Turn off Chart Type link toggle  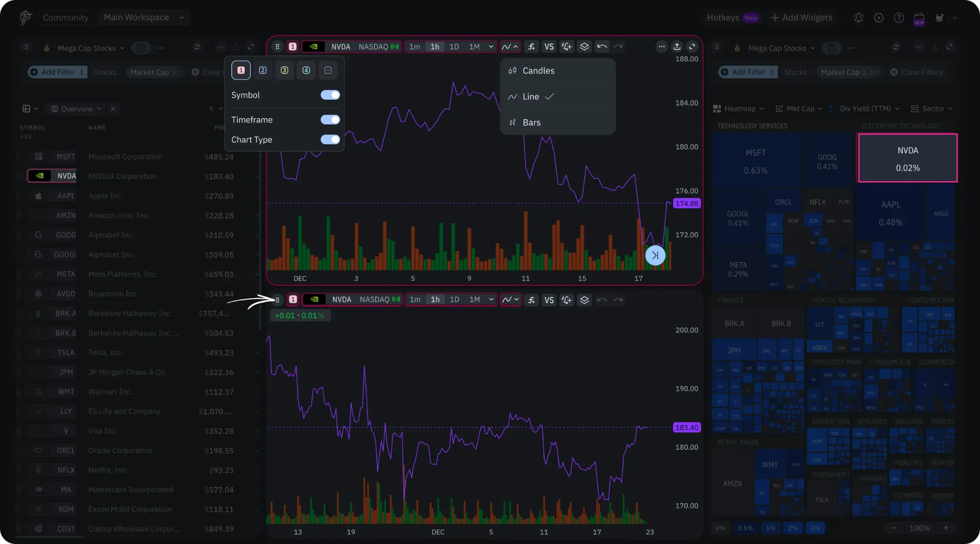point(330,140)
